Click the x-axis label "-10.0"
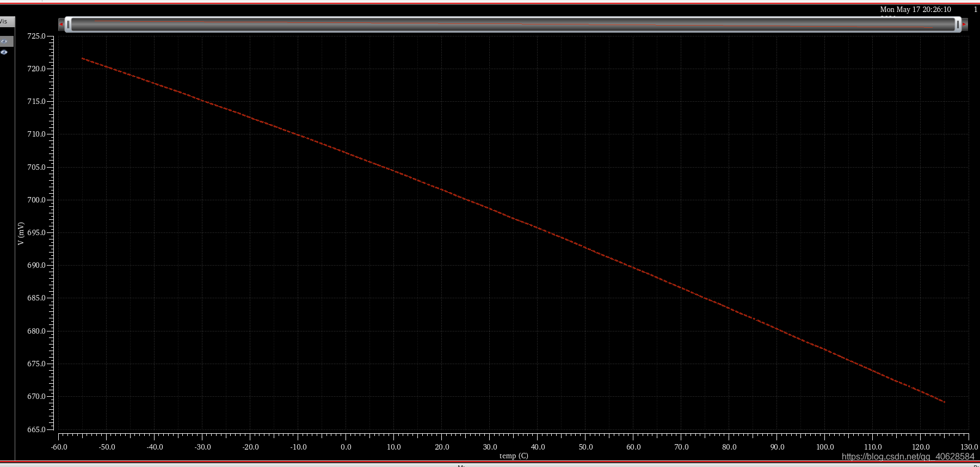Image resolution: width=980 pixels, height=467 pixels. point(298,447)
